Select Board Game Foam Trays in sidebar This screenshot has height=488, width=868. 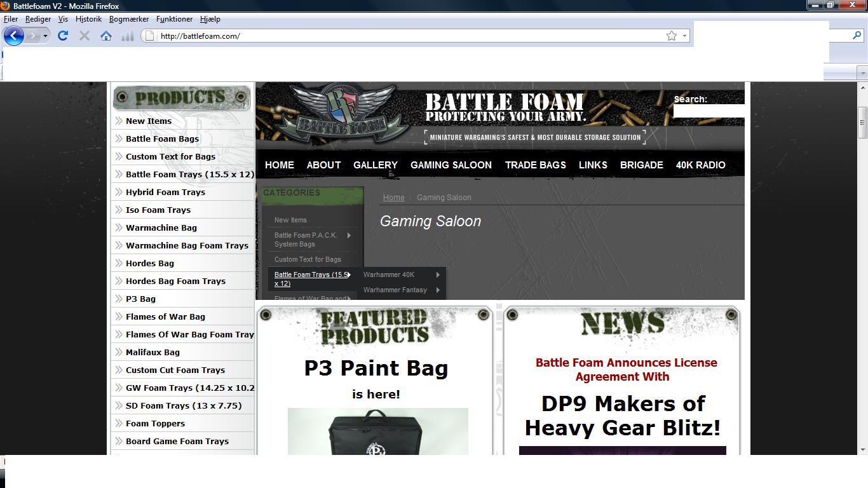tap(177, 441)
